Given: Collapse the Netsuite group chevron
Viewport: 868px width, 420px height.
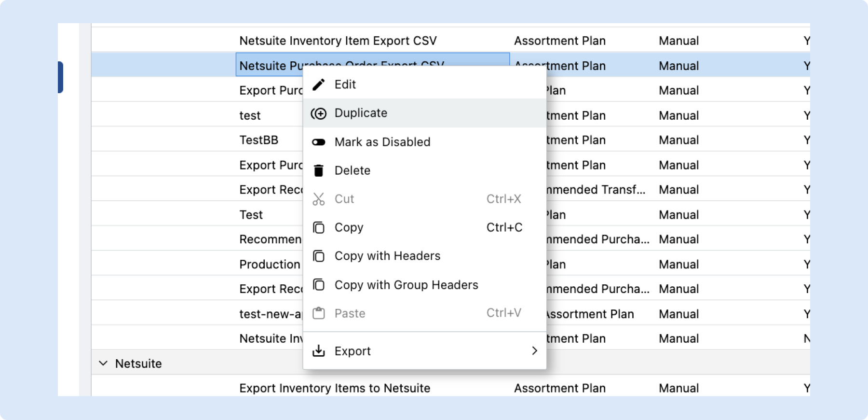Looking at the screenshot, I should coord(103,363).
